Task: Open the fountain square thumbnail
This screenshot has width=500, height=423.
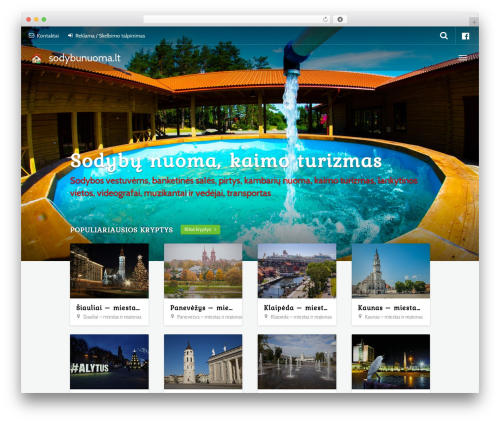Action: [297, 362]
